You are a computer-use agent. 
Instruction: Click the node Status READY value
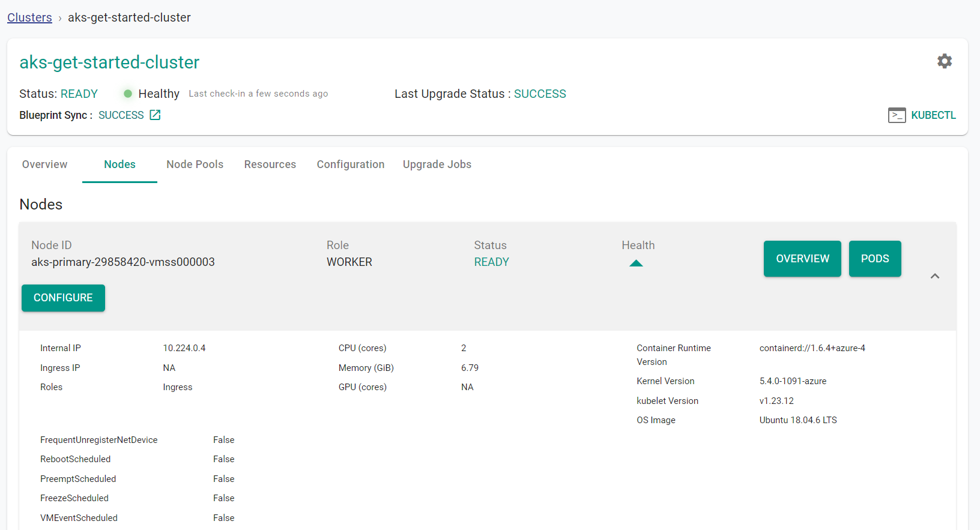(491, 262)
